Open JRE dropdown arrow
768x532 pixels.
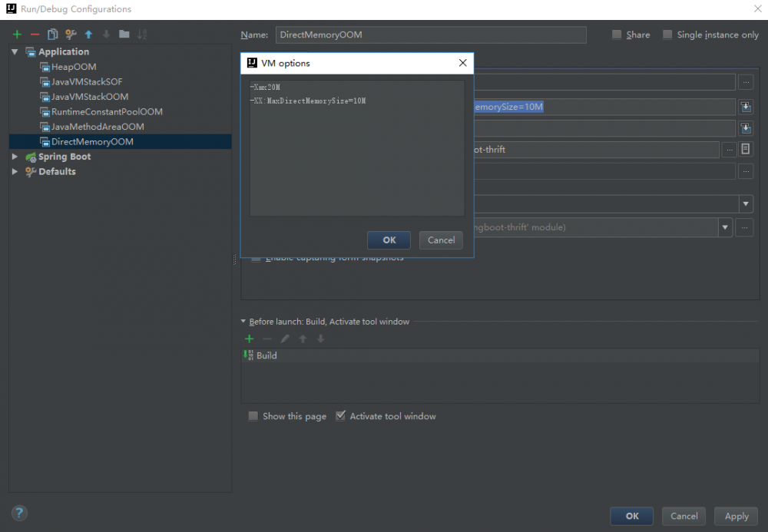pyautogui.click(x=725, y=227)
